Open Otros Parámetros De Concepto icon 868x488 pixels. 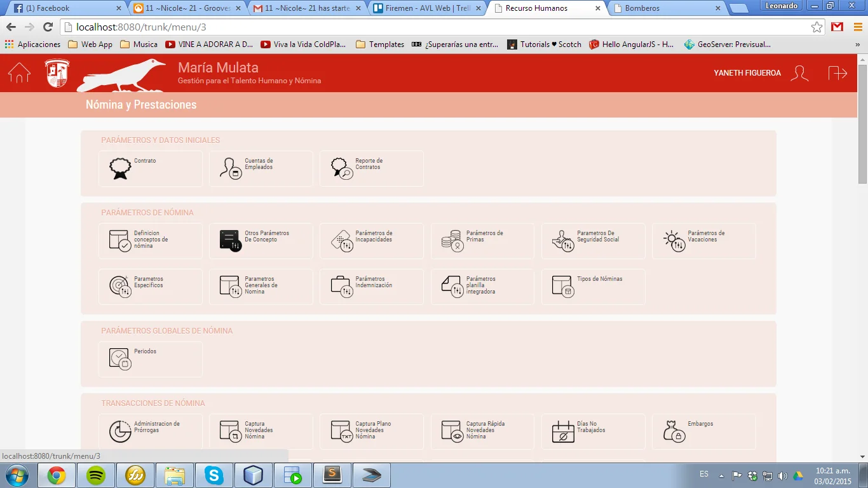pyautogui.click(x=231, y=241)
